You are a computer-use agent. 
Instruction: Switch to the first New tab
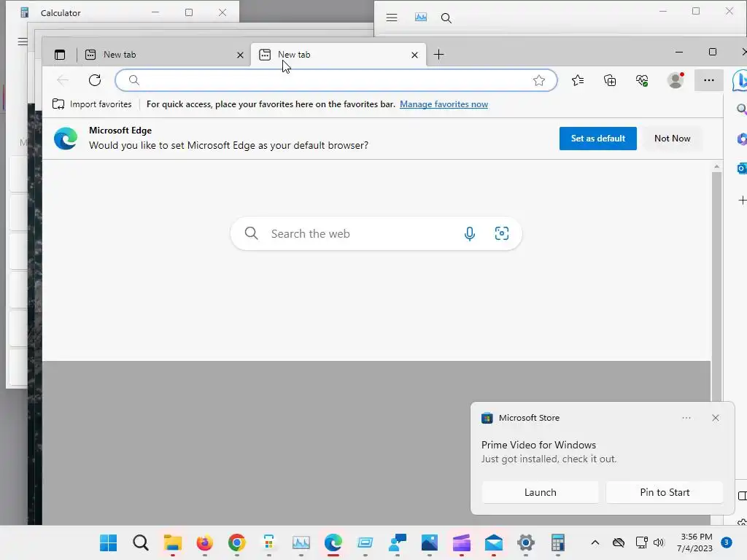coord(164,55)
